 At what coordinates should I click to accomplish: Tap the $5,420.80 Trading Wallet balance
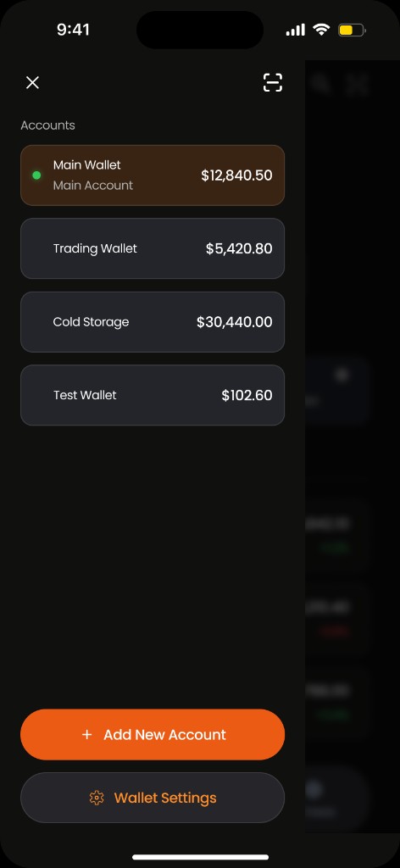point(239,248)
